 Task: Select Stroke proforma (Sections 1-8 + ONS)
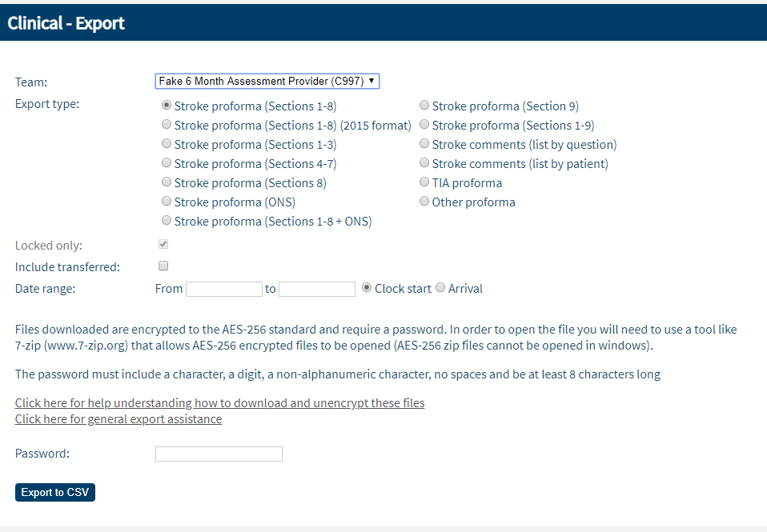[x=167, y=221]
